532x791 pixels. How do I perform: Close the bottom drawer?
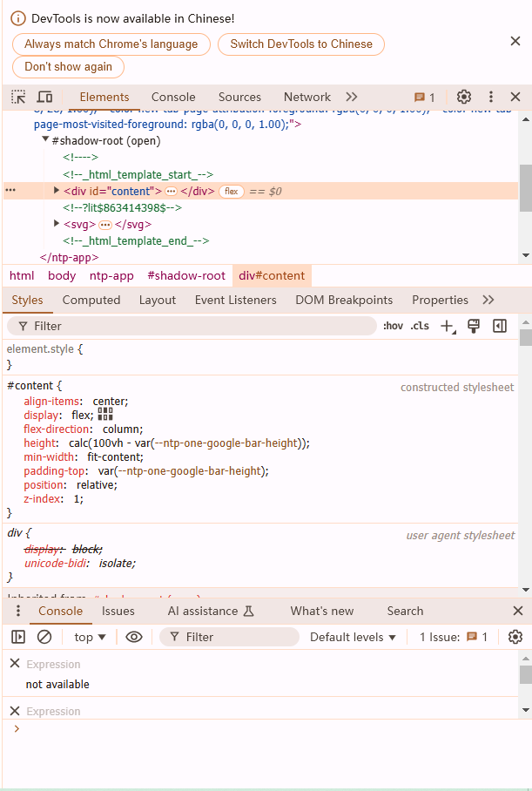[x=518, y=611]
